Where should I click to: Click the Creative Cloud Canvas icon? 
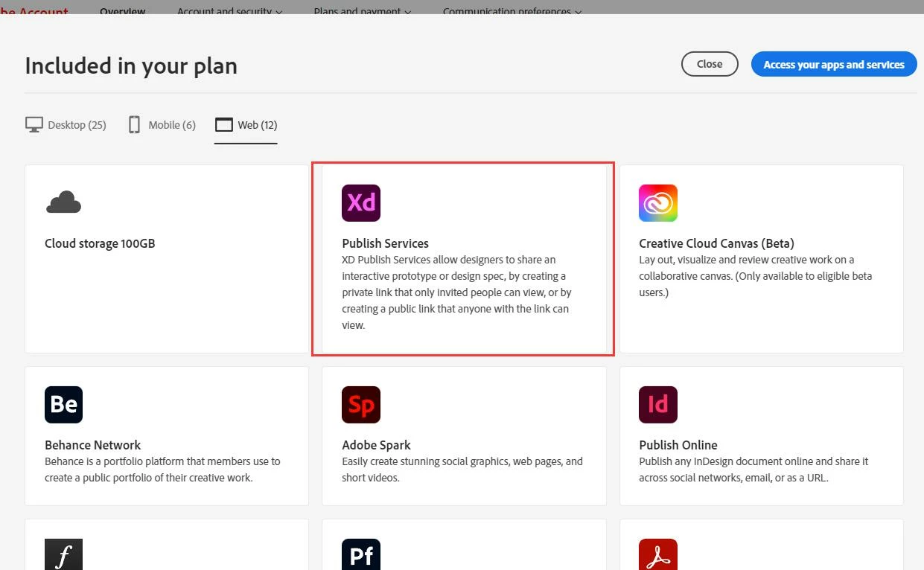pos(658,202)
